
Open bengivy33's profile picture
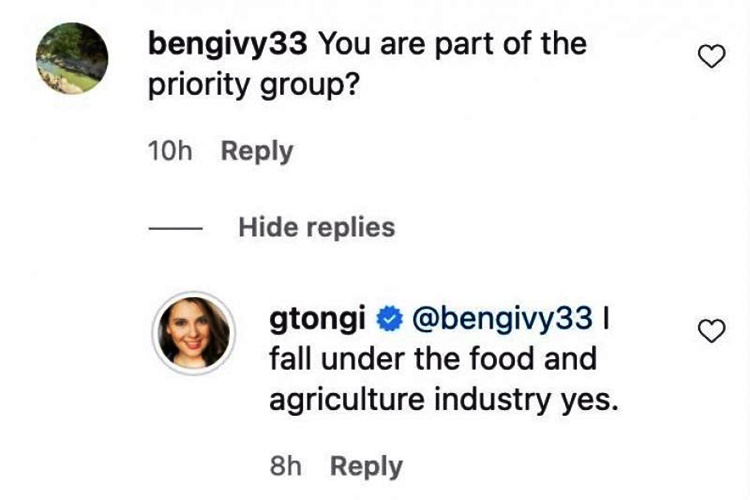click(x=71, y=59)
